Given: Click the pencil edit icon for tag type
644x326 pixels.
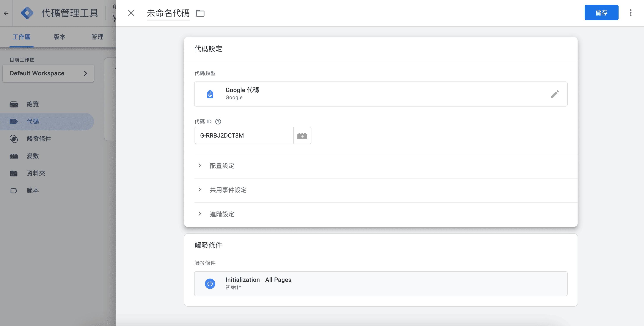Looking at the screenshot, I should (x=555, y=94).
